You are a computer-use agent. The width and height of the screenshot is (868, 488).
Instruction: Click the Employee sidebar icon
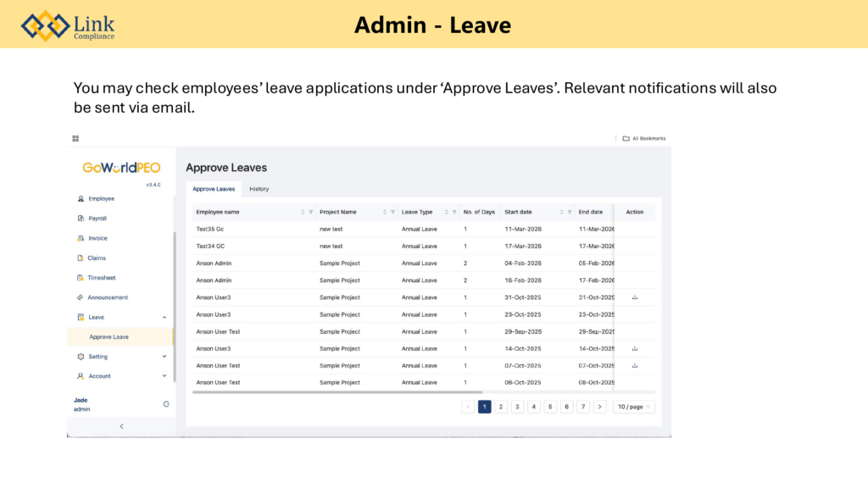(81, 199)
